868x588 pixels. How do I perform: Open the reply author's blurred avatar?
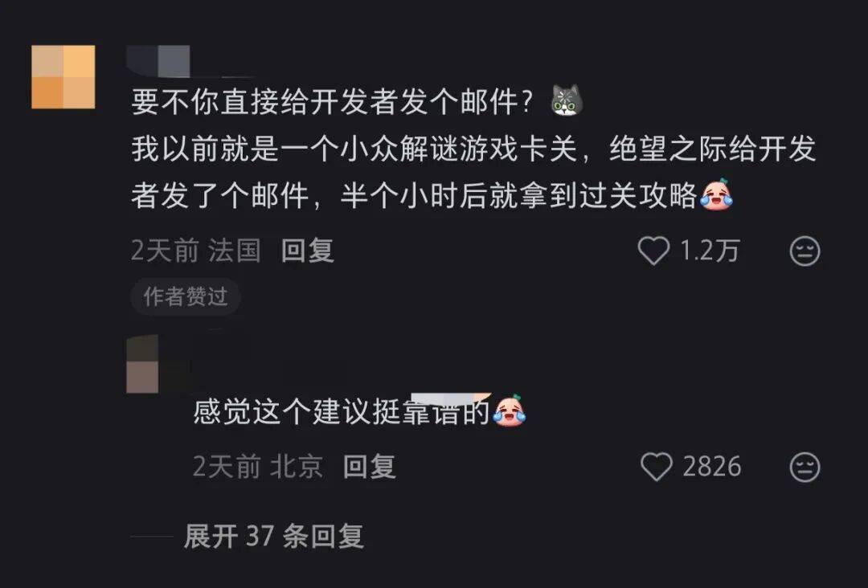[x=142, y=364]
